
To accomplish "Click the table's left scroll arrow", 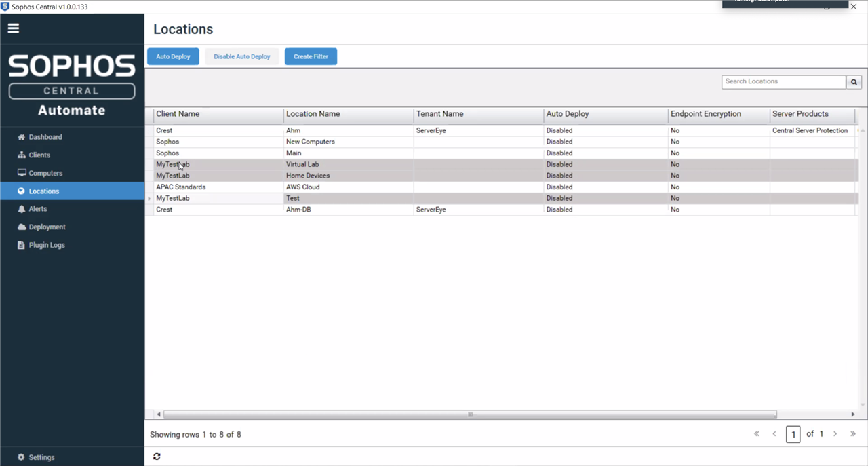I will [159, 414].
